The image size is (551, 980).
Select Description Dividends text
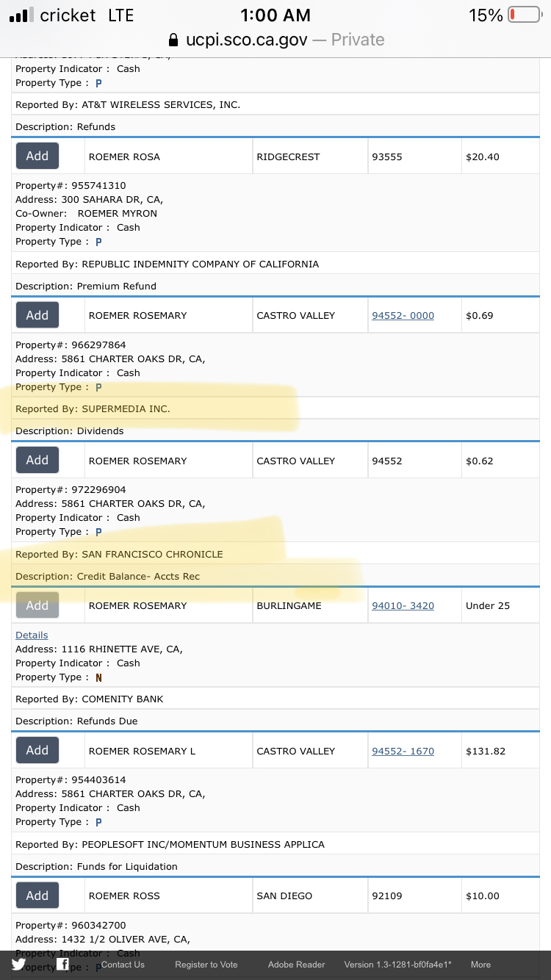(70, 430)
